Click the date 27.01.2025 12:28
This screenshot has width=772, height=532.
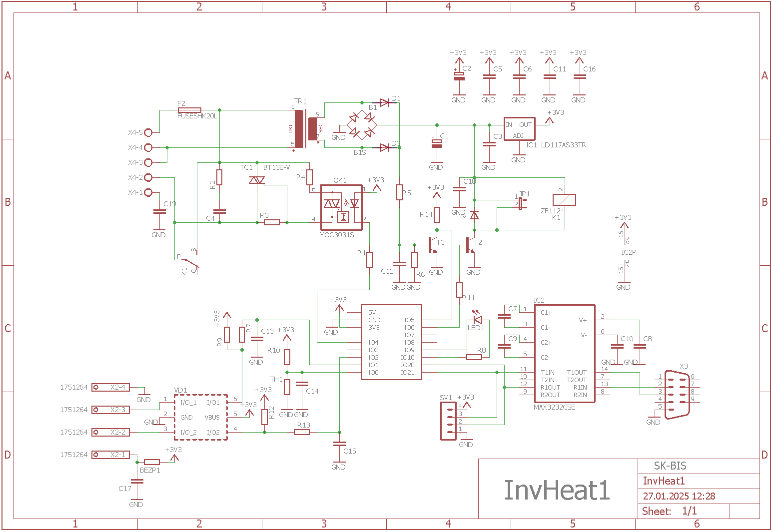[679, 496]
